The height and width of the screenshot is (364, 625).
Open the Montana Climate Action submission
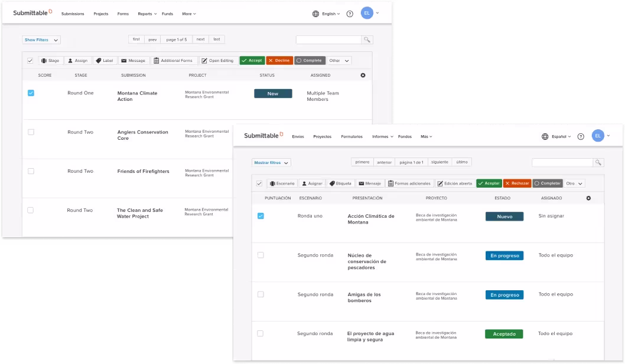point(137,96)
